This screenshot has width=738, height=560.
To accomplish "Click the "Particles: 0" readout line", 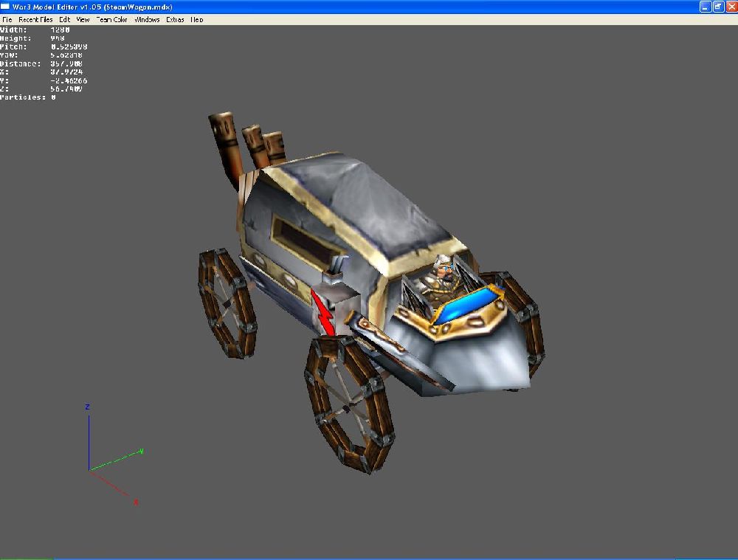I will pos(28,97).
